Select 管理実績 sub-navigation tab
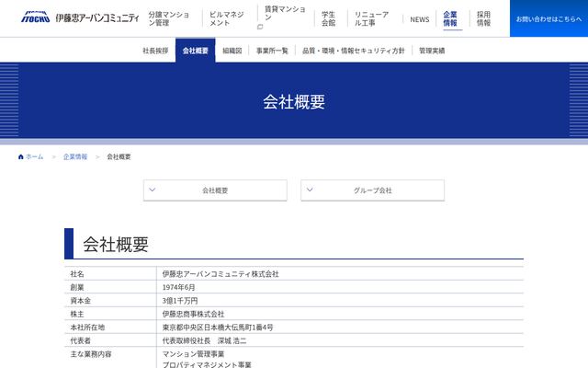The width and height of the screenshot is (588, 368). [432, 51]
